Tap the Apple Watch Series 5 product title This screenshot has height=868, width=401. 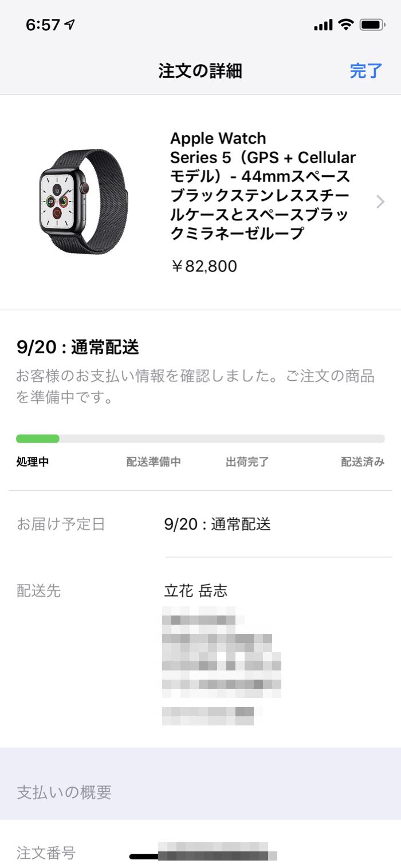click(x=262, y=186)
